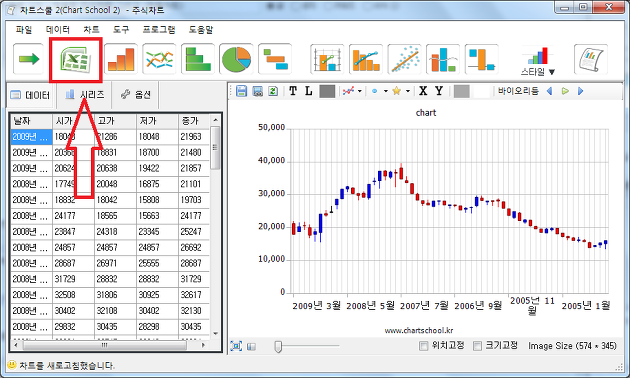Select the bar with trend line chart icon

coord(366,60)
